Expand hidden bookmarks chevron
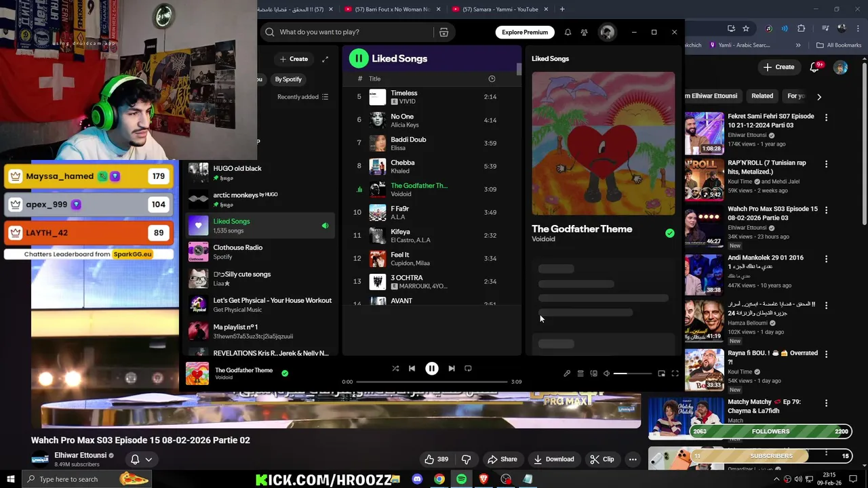868x488 pixels. 798,45
